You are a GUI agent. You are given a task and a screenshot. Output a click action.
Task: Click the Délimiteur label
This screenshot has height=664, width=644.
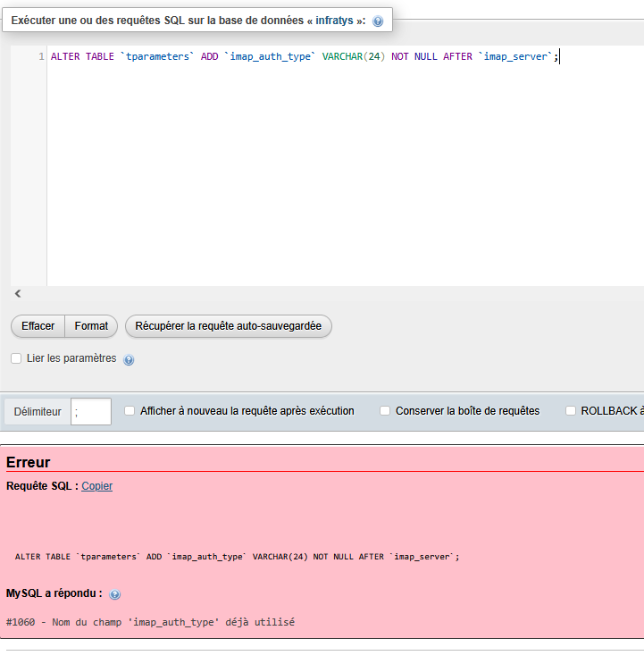38,412
